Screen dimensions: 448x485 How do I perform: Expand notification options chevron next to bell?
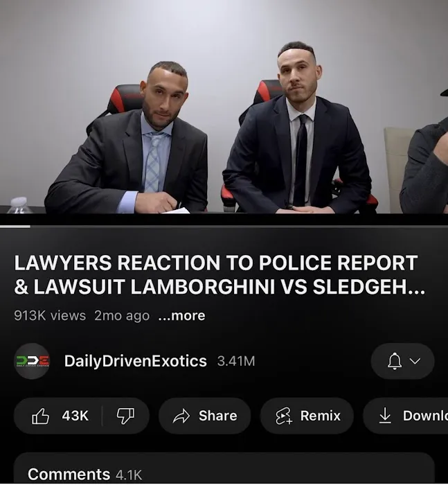[x=415, y=361]
